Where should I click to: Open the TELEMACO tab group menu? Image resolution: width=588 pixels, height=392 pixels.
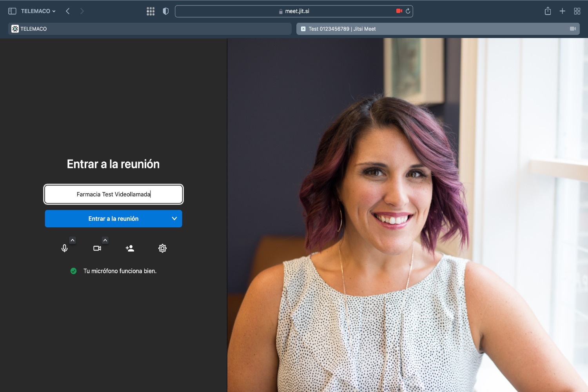[x=38, y=11]
